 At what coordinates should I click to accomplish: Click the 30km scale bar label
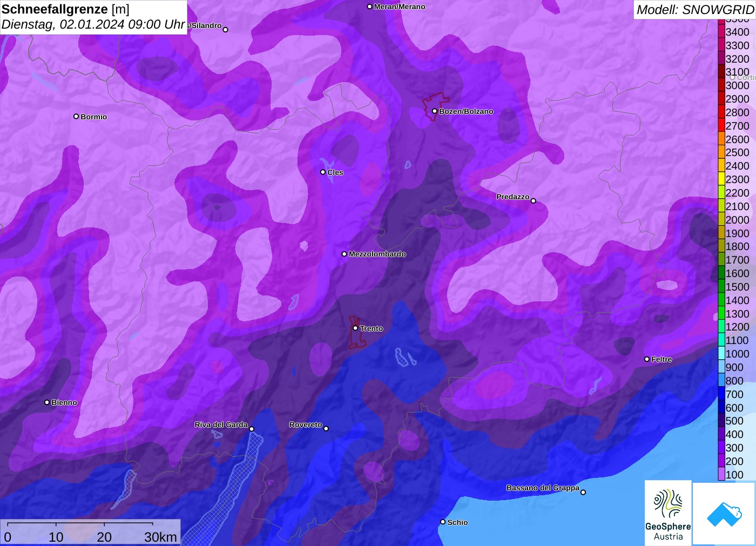[160, 537]
